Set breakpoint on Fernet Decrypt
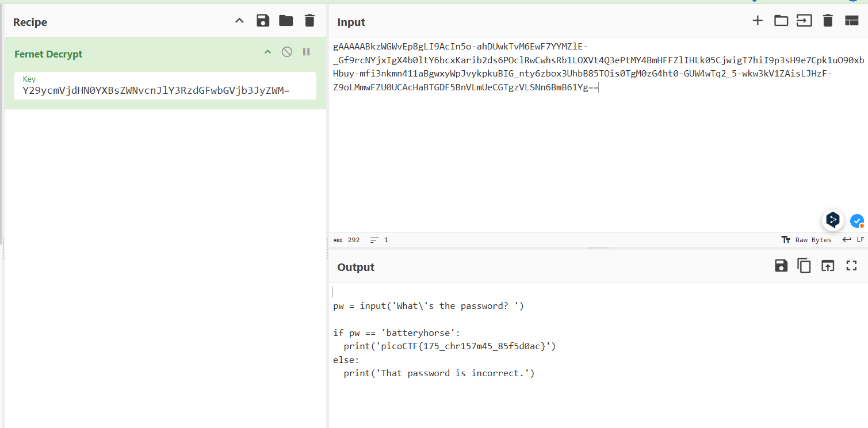This screenshot has height=428, width=868. (306, 52)
